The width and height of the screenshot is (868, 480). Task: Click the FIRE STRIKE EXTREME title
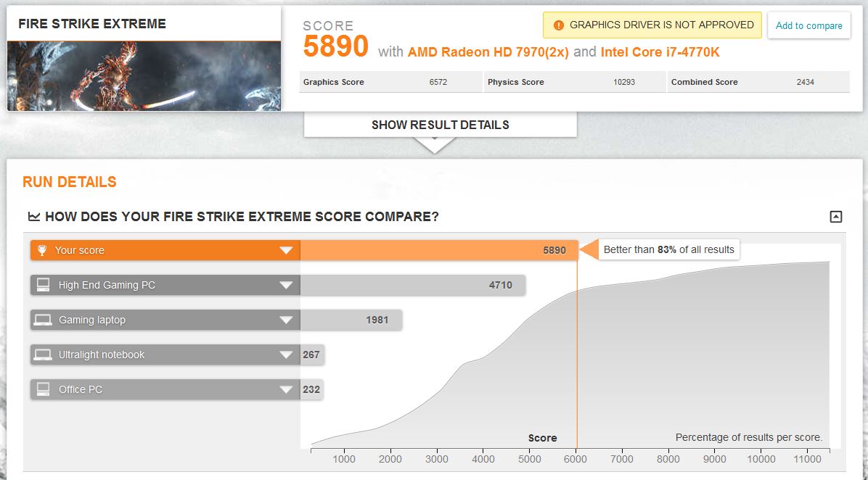coord(92,24)
